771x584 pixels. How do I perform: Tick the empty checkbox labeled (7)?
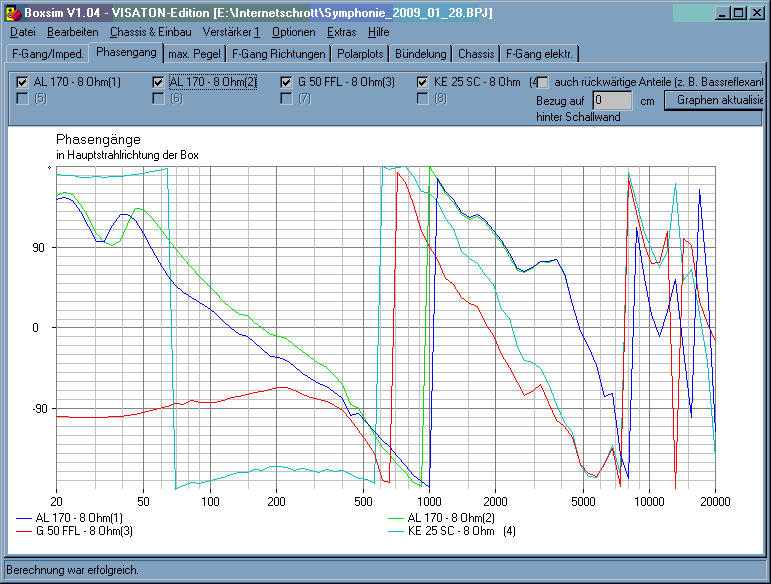coord(286,98)
